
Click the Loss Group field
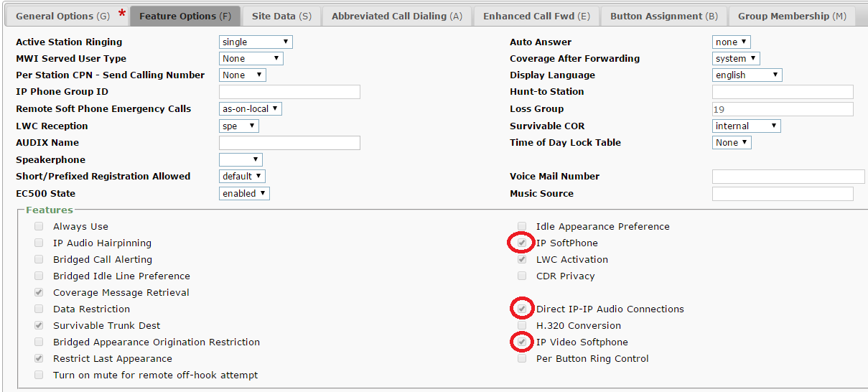click(x=783, y=109)
